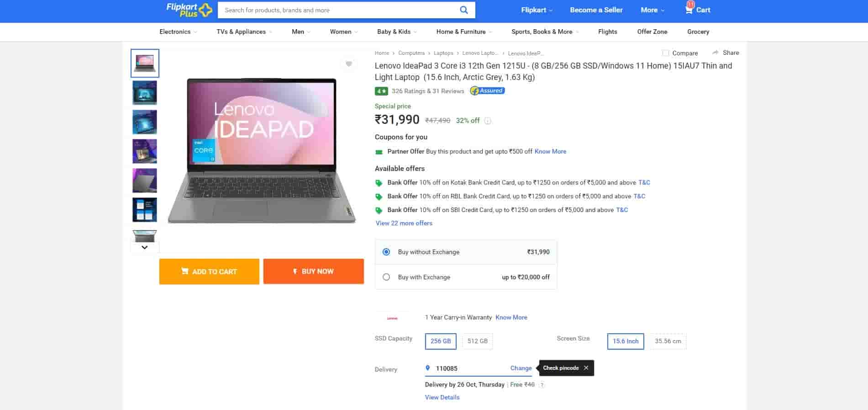This screenshot has width=868, height=410.
Task: Expand the Electronics category menu
Action: point(178,32)
